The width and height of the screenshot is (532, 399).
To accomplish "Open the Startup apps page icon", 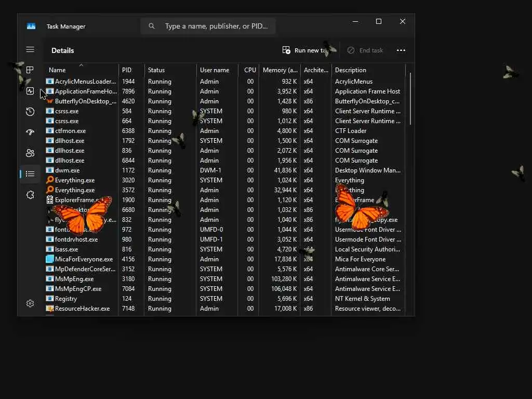I will pos(30,132).
